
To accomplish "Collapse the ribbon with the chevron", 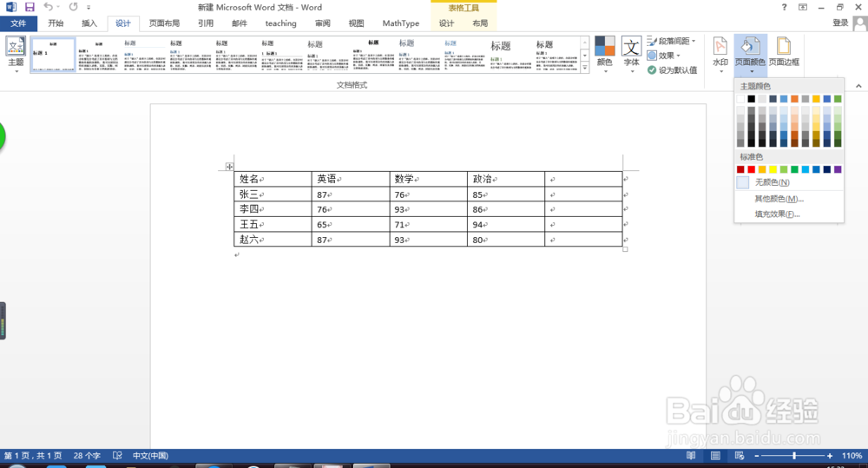I will coord(858,86).
